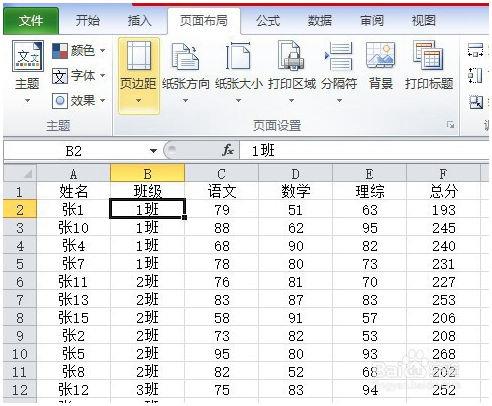
Task: Switch to the 公式 ribbon tab
Action: pos(267,21)
